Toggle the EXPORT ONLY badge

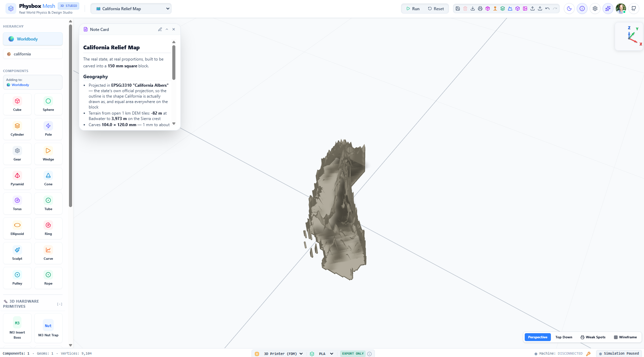pos(353,354)
